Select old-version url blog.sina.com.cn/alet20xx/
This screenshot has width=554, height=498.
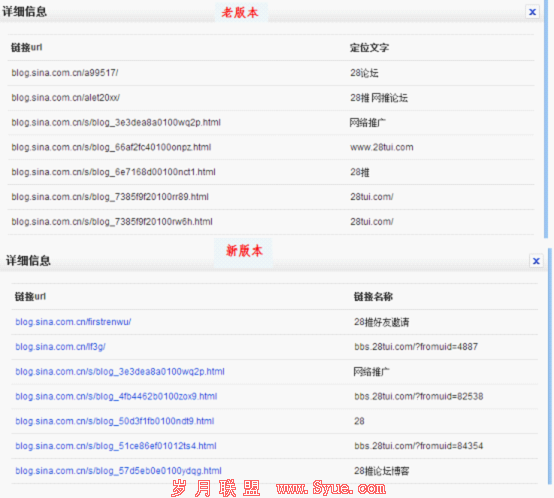pos(65,97)
